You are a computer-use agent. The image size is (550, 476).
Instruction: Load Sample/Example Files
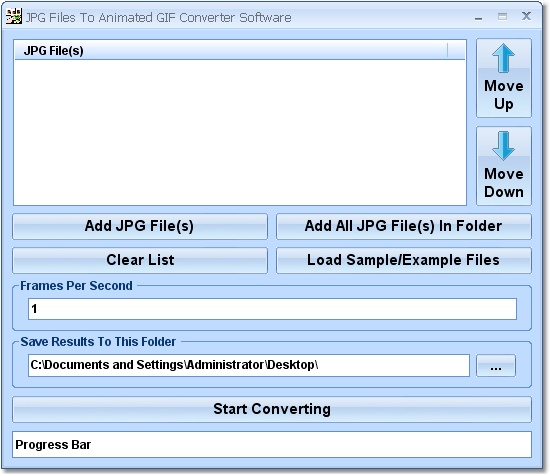pos(404,260)
